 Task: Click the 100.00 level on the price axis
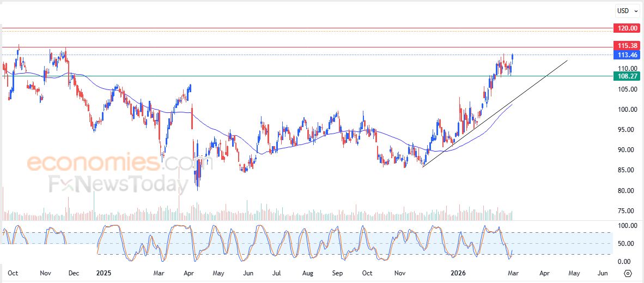tap(624, 110)
